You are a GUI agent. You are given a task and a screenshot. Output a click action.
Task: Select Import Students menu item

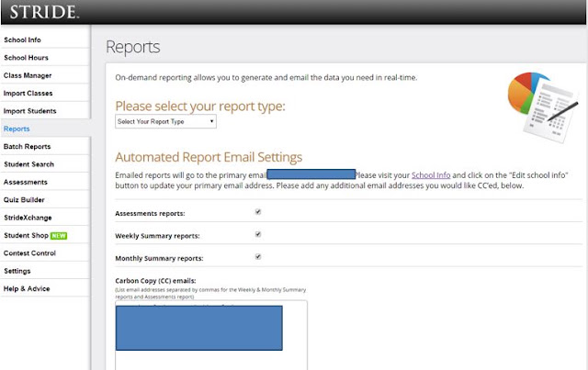coord(30,111)
